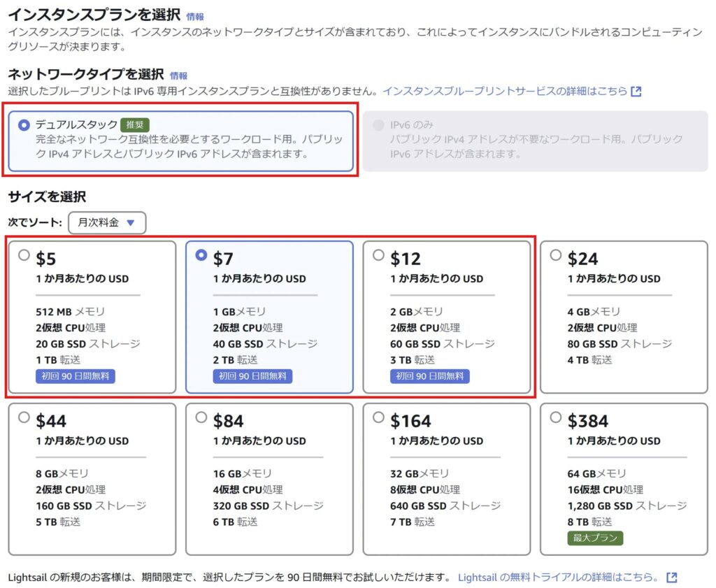
Task: Select the $5 per month plan radio button
Action: coord(24,255)
